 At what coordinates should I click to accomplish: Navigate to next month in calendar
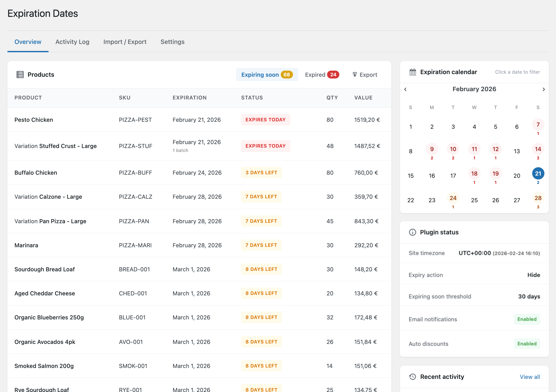(x=544, y=89)
